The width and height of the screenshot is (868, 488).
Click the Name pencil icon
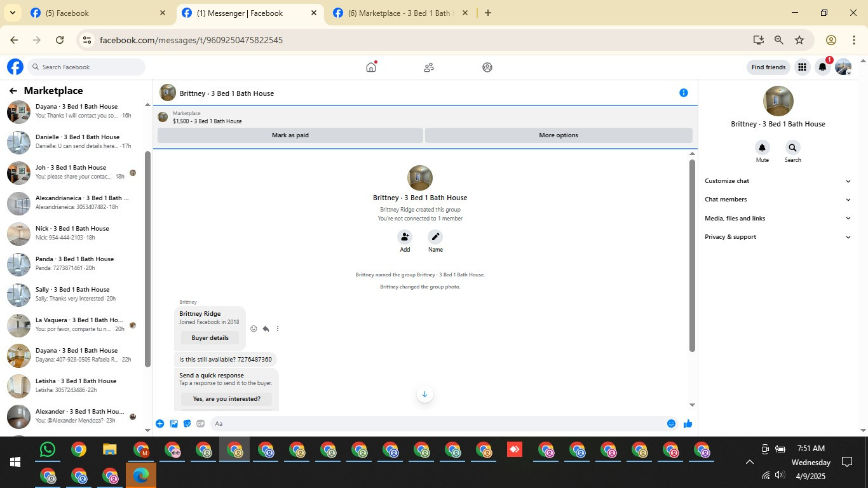[435, 237]
